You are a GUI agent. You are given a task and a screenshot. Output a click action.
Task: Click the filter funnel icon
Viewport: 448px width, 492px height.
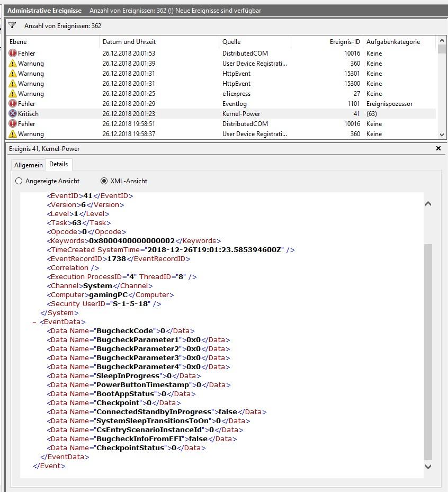(12, 25)
